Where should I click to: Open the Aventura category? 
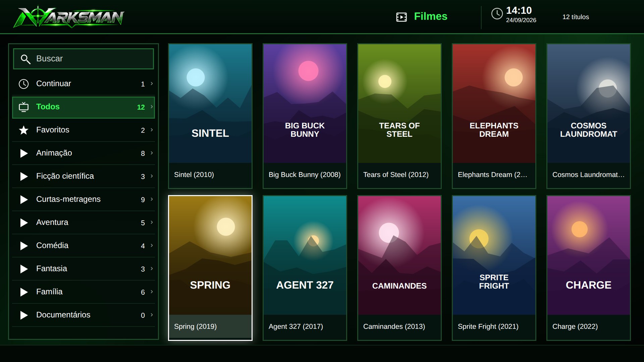pos(84,223)
